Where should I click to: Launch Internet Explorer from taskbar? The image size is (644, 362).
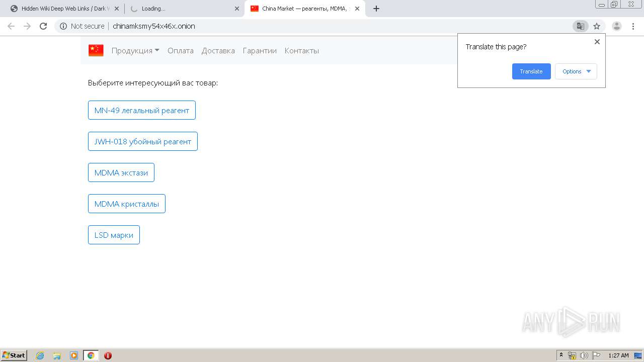tap(40, 355)
